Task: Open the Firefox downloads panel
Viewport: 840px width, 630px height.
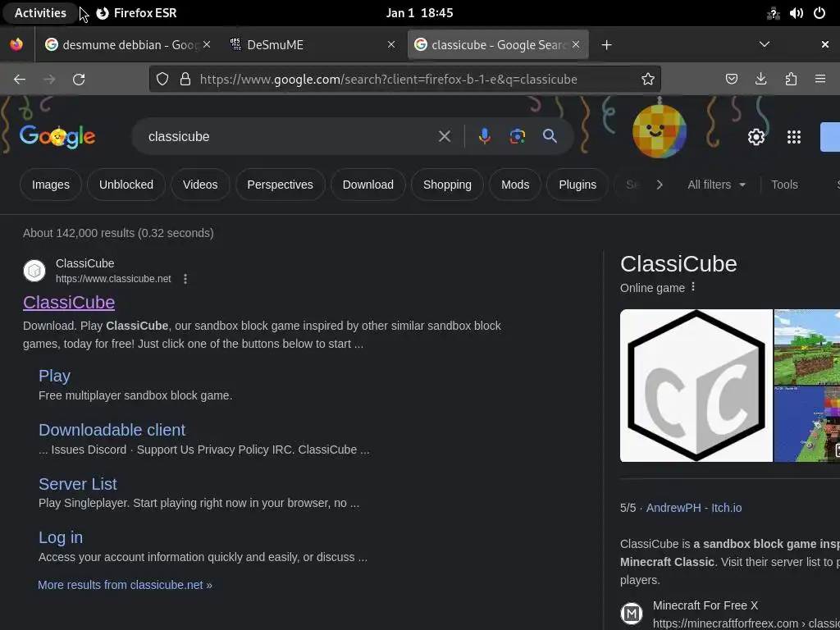Action: [x=760, y=80]
